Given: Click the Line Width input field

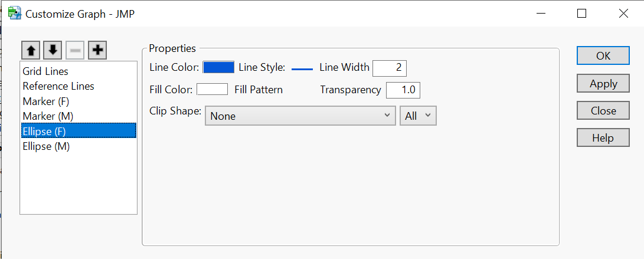Looking at the screenshot, I should click(390, 68).
